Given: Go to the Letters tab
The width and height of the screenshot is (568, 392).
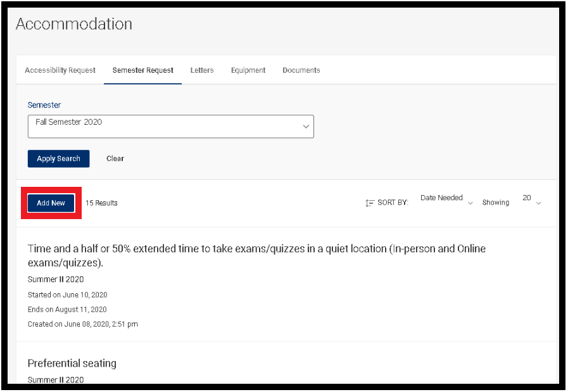Looking at the screenshot, I should pyautogui.click(x=202, y=70).
